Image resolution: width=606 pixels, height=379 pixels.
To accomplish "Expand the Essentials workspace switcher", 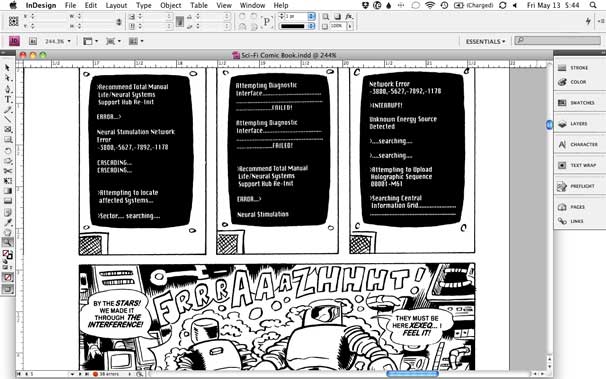I will (485, 41).
